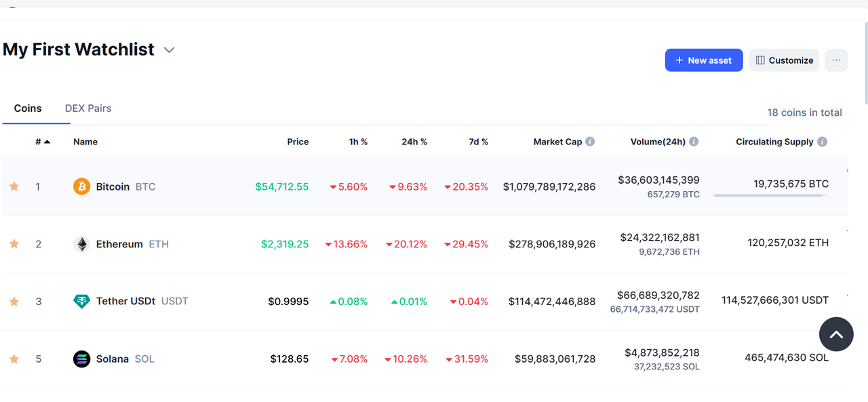The width and height of the screenshot is (868, 402).
Task: Click Bitcoin circulating supply progress bar
Action: [771, 195]
